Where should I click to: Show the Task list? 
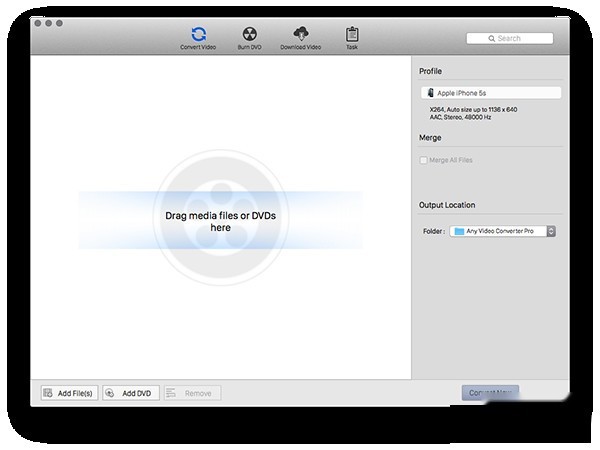click(352, 38)
